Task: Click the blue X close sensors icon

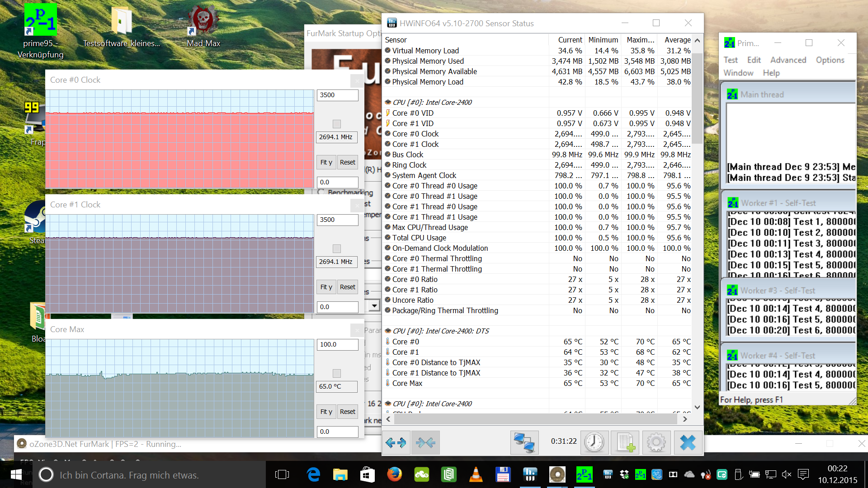Action: 688,442
